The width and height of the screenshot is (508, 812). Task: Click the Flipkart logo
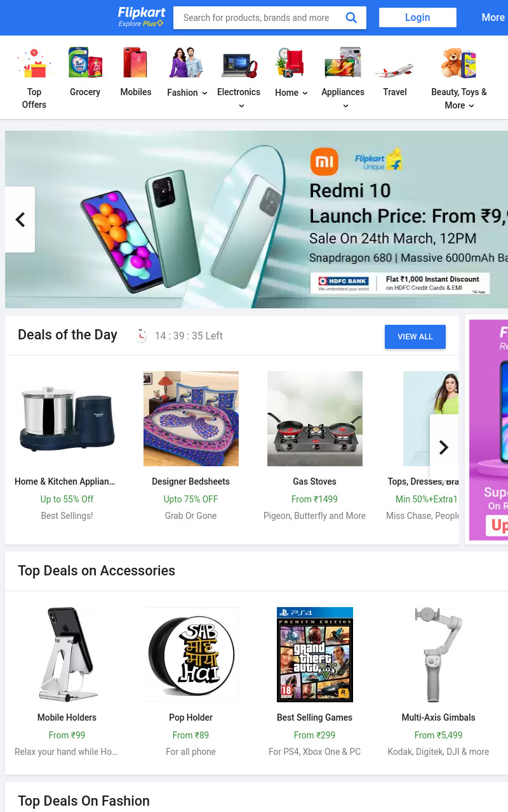(x=141, y=17)
